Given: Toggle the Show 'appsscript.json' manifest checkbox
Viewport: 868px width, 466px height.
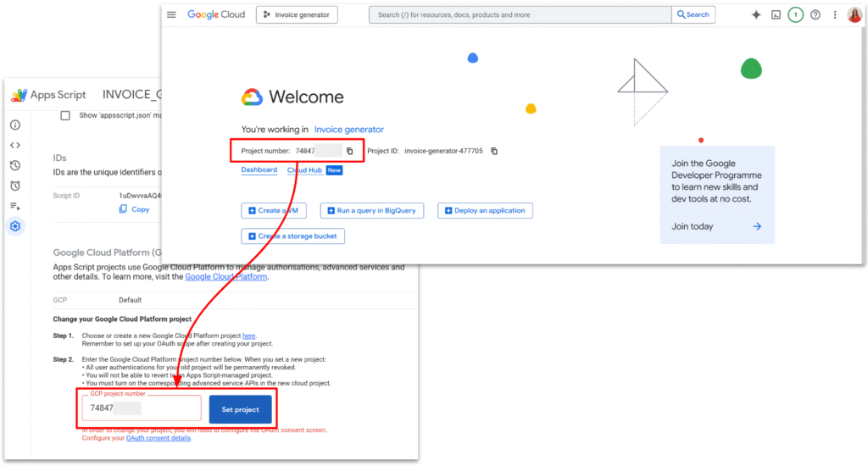Looking at the screenshot, I should click(65, 115).
